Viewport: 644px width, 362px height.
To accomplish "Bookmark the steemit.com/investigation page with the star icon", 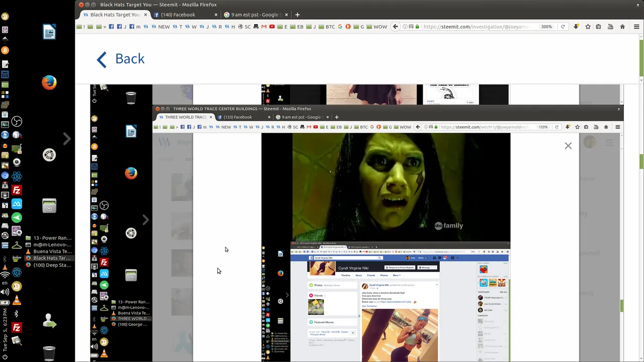I will (x=588, y=27).
